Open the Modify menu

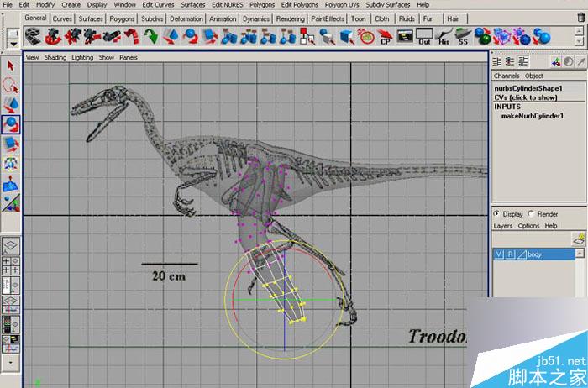[x=45, y=5]
